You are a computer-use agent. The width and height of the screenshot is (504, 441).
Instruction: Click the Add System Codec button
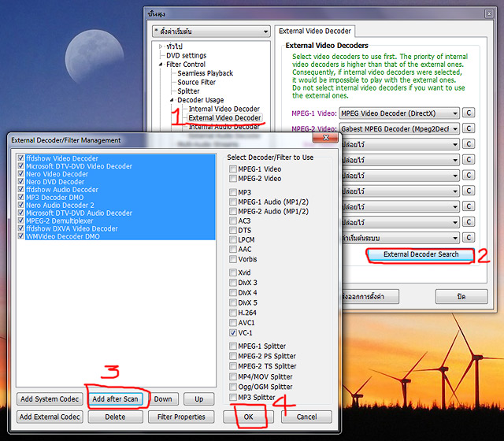[50, 399]
